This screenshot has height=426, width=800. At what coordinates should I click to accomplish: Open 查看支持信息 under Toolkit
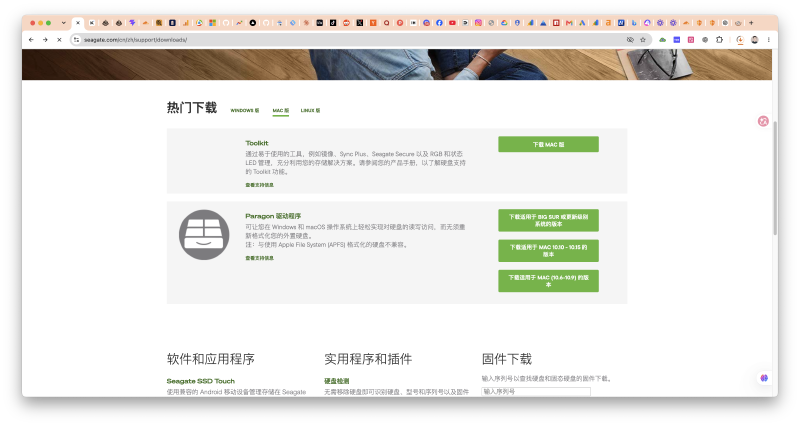[x=259, y=185]
